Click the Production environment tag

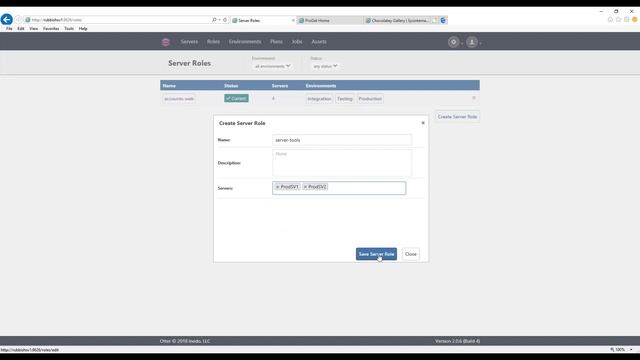(370, 99)
